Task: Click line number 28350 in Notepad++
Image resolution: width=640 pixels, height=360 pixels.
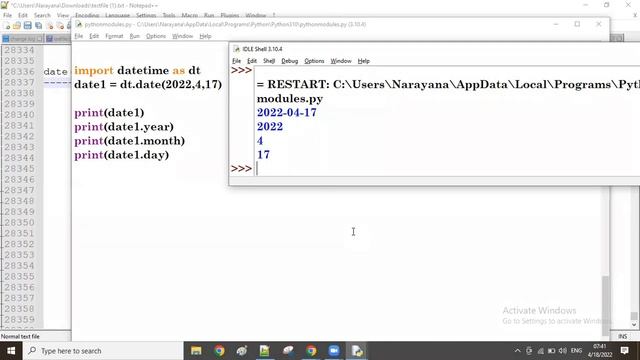Action: [20, 222]
